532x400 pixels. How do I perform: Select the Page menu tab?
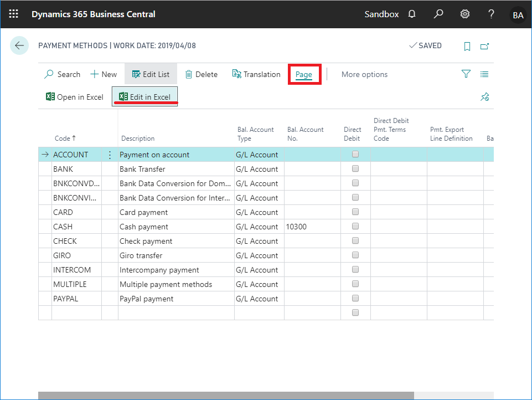pos(304,74)
